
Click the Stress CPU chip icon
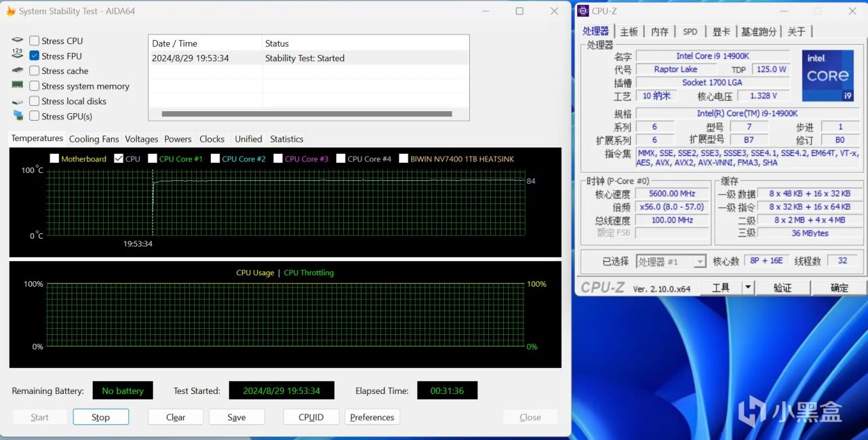click(18, 41)
